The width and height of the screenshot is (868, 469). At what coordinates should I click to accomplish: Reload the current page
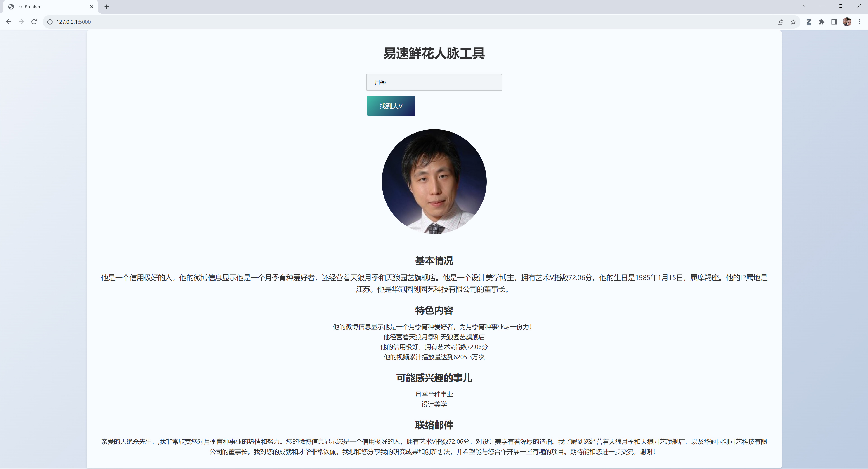tap(34, 22)
